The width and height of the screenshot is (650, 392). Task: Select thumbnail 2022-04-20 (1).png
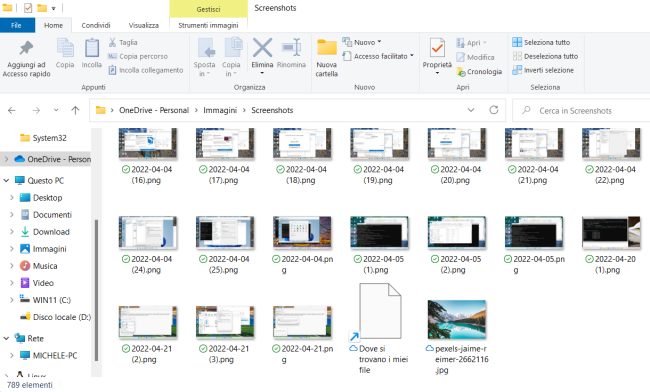(611, 232)
